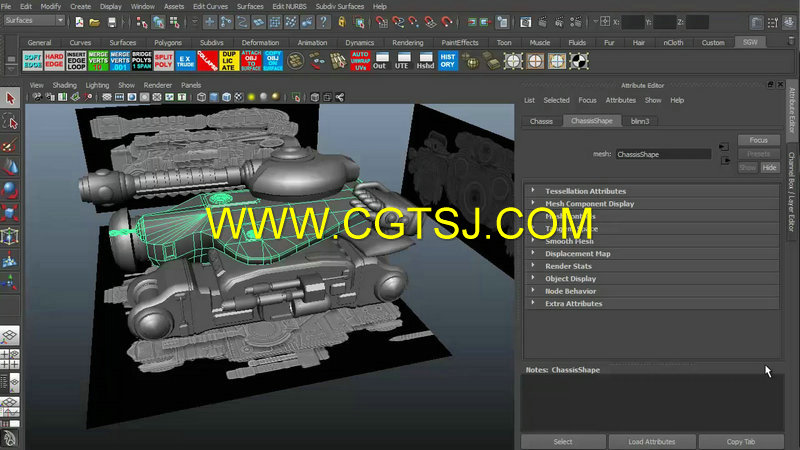This screenshot has height=450, width=800.
Task: Click the Hide button
Action: 769,167
